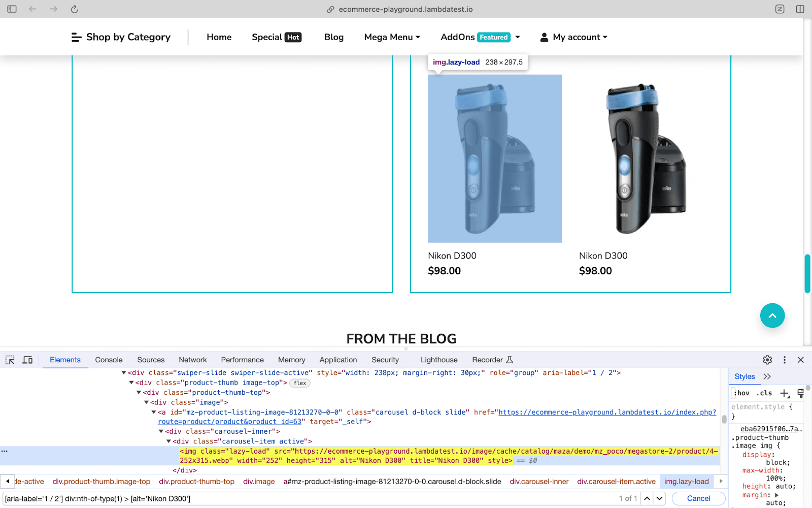Toggle the flexbox overlay via the flex badge
This screenshot has width=812, height=508.
click(299, 383)
